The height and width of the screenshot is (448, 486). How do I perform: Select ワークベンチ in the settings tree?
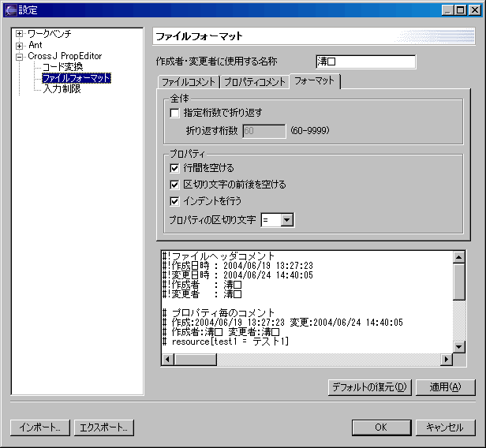point(50,33)
